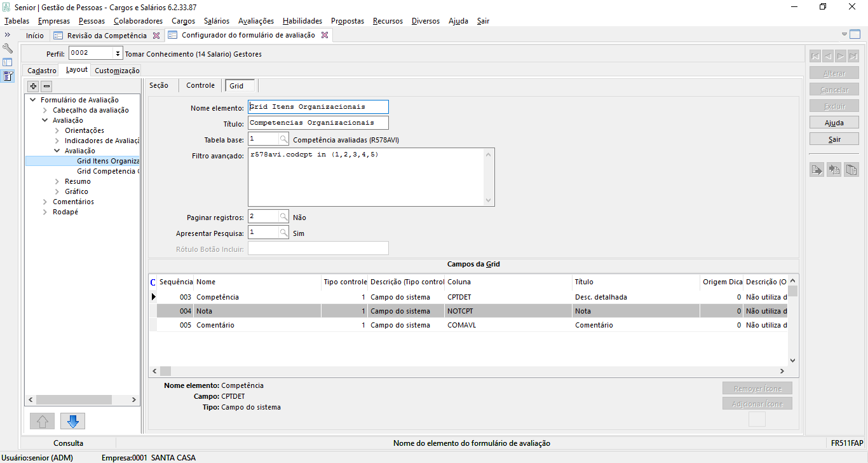This screenshot has width=868, height=463.
Task: Click the magnifier icon beside Tabela base
Action: coord(283,139)
